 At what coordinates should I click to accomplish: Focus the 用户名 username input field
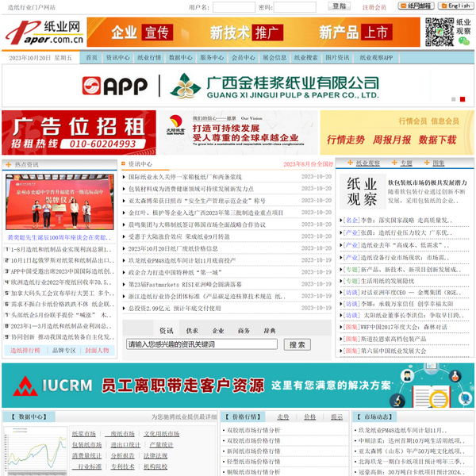pyautogui.click(x=234, y=7)
